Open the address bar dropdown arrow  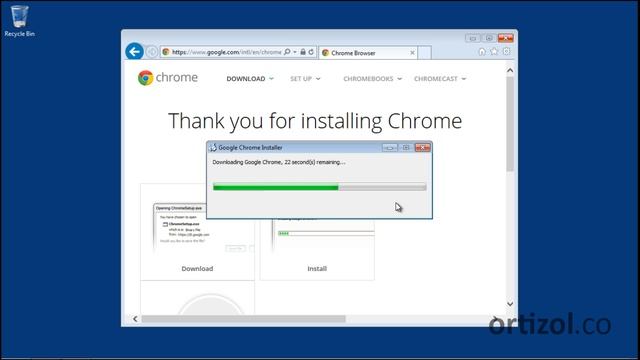click(295, 52)
